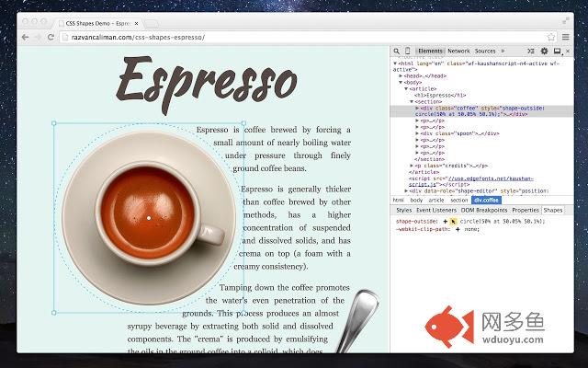Bookmark this page with the star icon

point(551,37)
